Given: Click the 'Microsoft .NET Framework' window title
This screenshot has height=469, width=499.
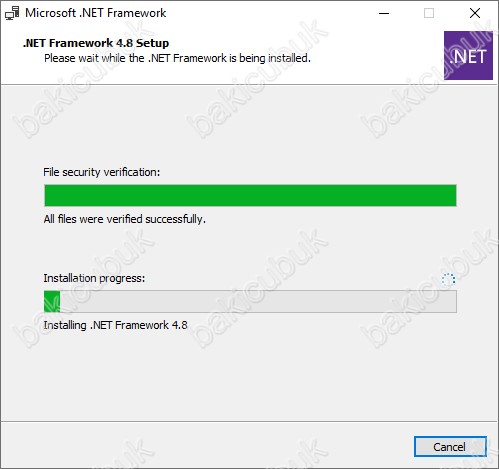Looking at the screenshot, I should 96,13.
